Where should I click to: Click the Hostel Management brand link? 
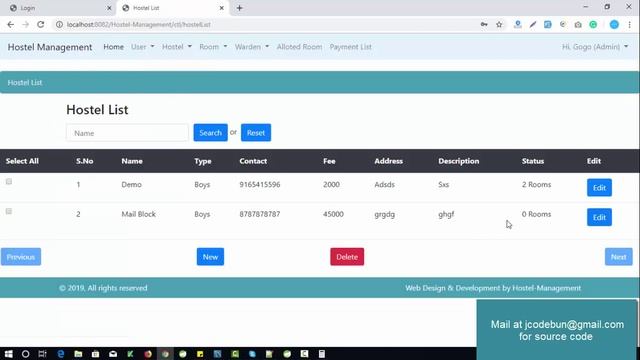click(x=50, y=47)
